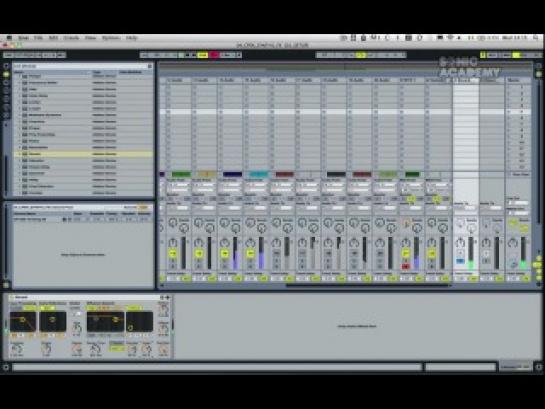Viewport: 545px width, 409px height.
Task: Open the yellow Live Devices browser icon
Action: (x=6, y=74)
